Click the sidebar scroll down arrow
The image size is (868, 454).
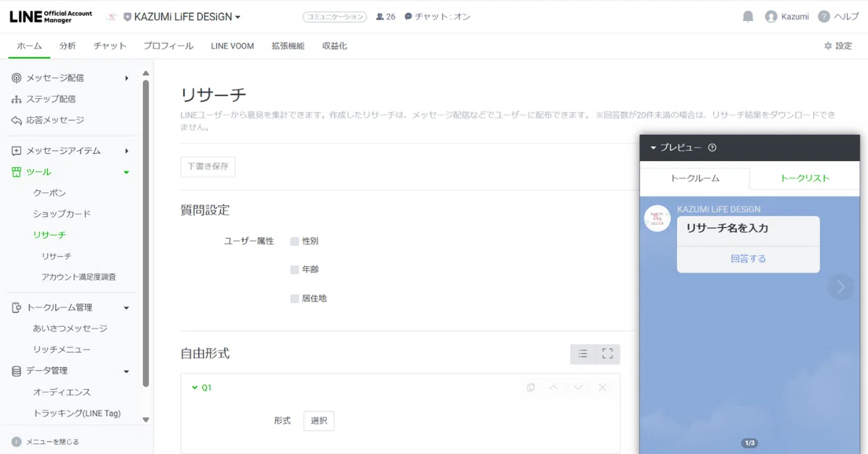click(146, 419)
